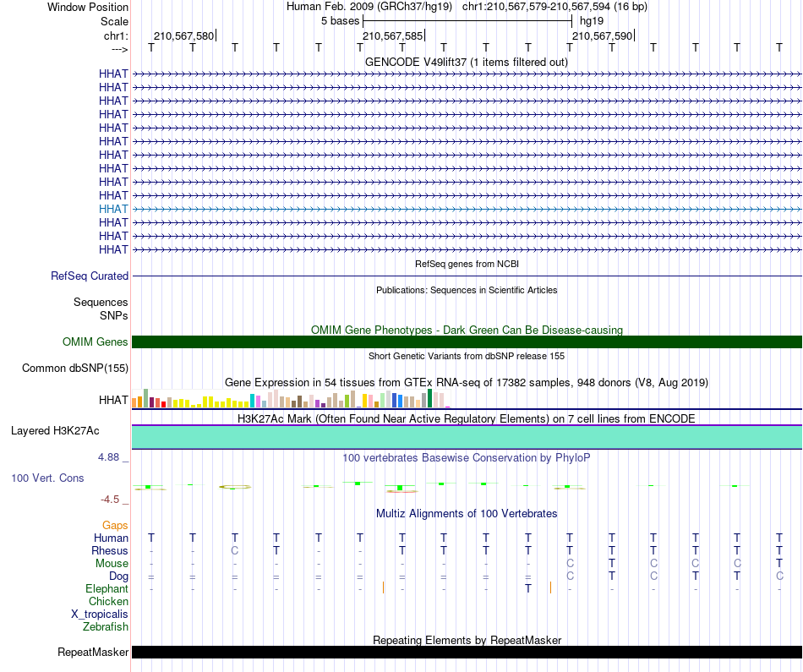Select the Mouse species row label
This screenshot has height=672, width=803.
coord(112,564)
